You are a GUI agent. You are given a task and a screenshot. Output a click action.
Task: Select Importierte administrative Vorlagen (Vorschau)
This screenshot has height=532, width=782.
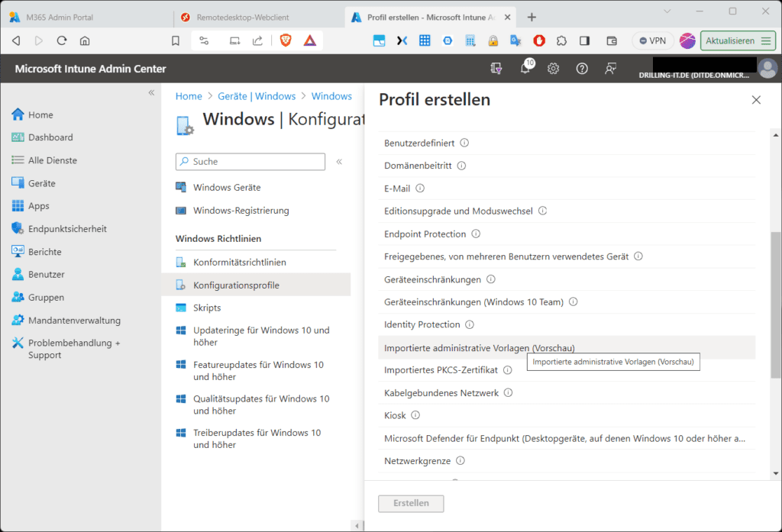(567, 347)
